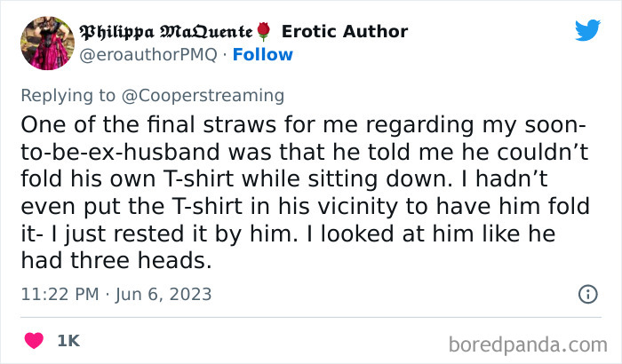Like the tweet with the heart icon
622x364 pixels.
(35, 340)
